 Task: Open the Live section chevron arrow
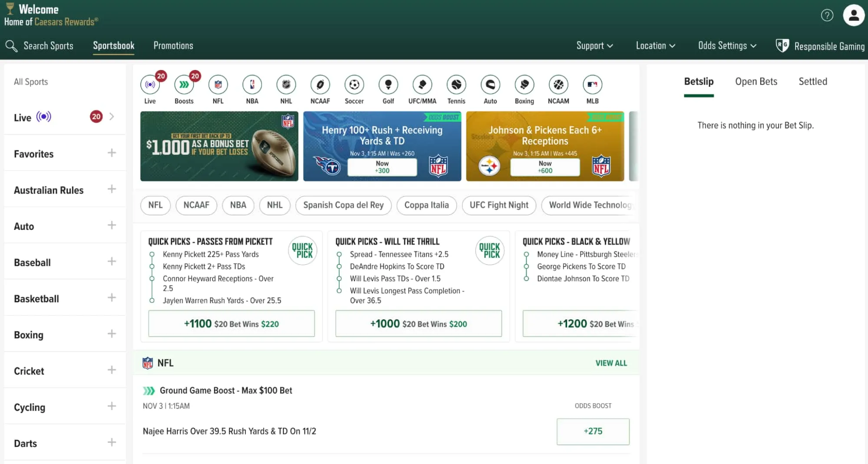(112, 116)
